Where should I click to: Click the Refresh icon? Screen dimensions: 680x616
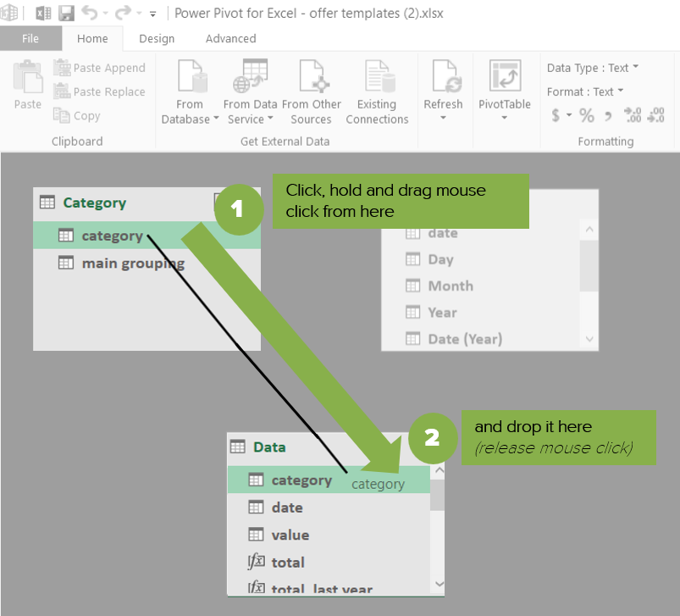point(446,76)
